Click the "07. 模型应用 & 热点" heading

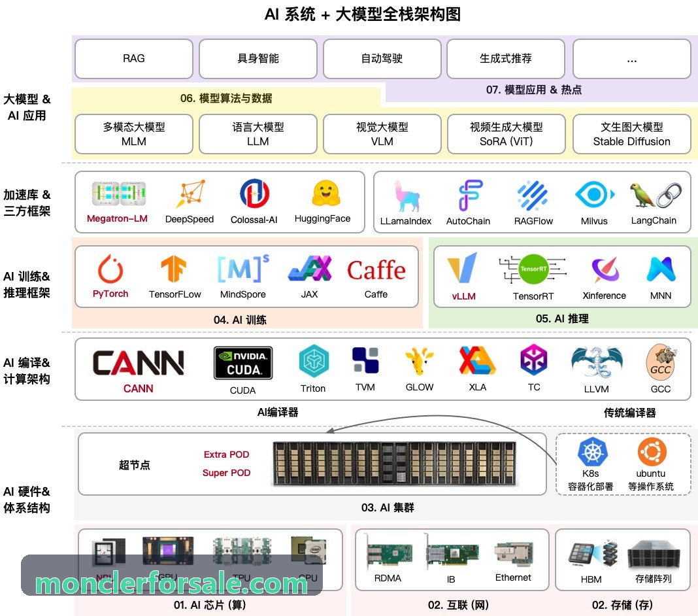[534, 90]
